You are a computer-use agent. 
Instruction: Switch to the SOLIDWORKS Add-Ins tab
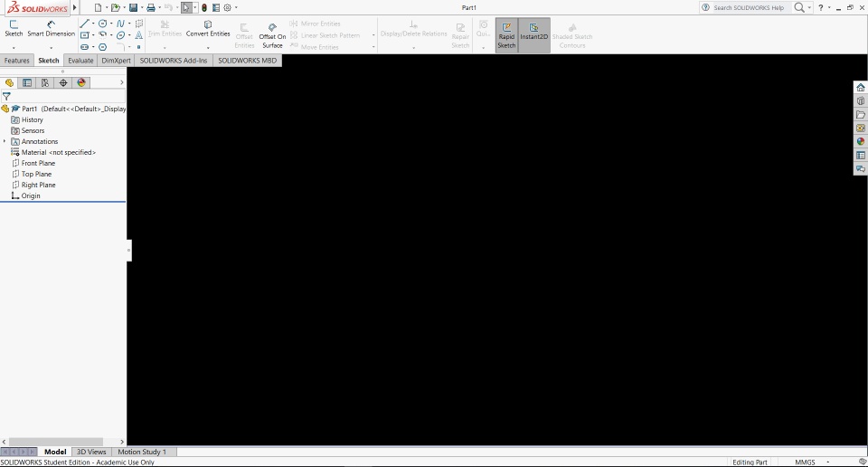[x=174, y=61]
